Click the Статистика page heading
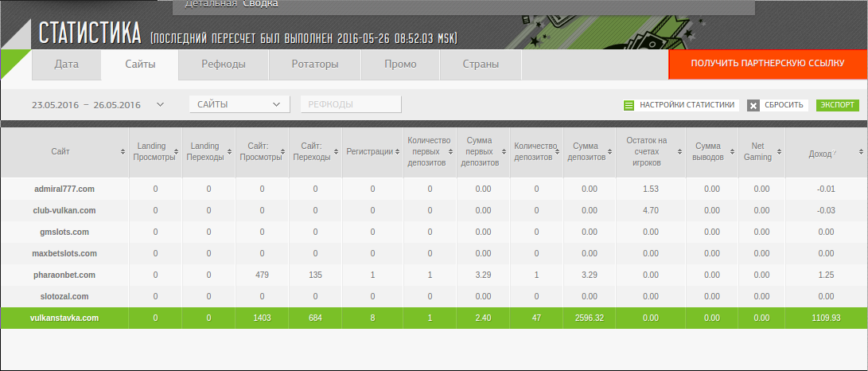Image resolution: width=868 pixels, height=371 pixels. tap(90, 34)
